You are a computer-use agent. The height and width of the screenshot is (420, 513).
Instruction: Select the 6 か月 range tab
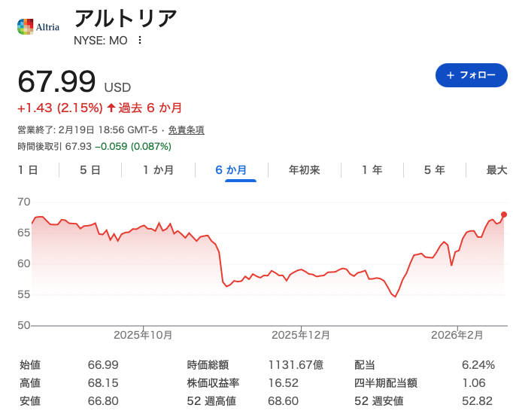point(231,170)
